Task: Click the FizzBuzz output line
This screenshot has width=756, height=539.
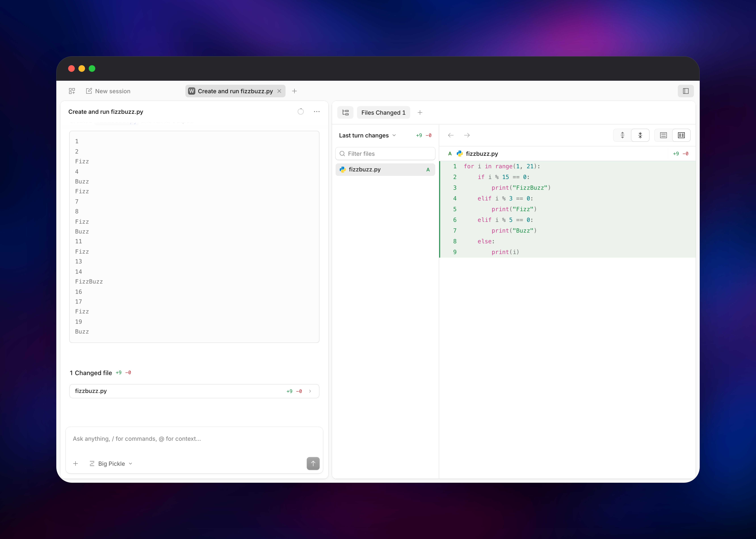Action: pyautogui.click(x=89, y=282)
